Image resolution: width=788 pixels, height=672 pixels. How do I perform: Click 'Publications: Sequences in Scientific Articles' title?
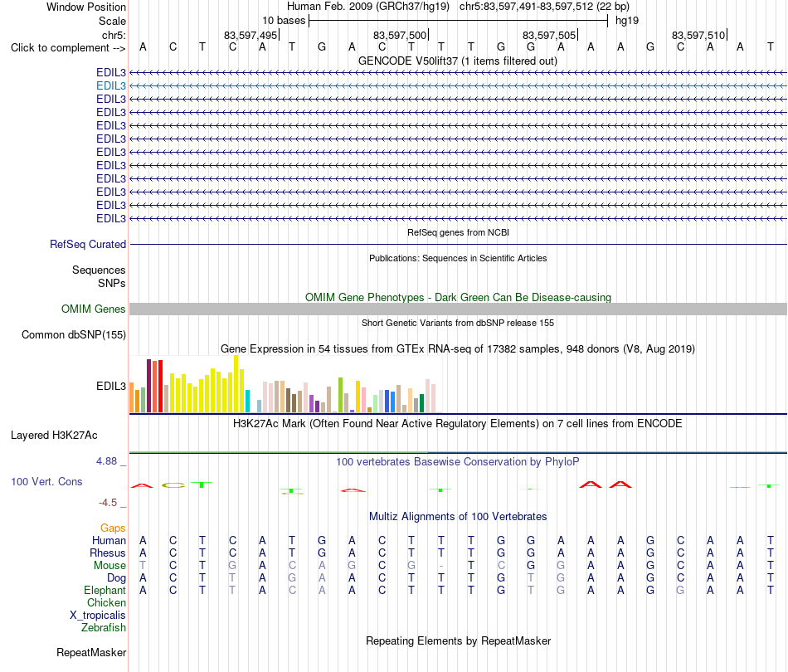[458, 258]
